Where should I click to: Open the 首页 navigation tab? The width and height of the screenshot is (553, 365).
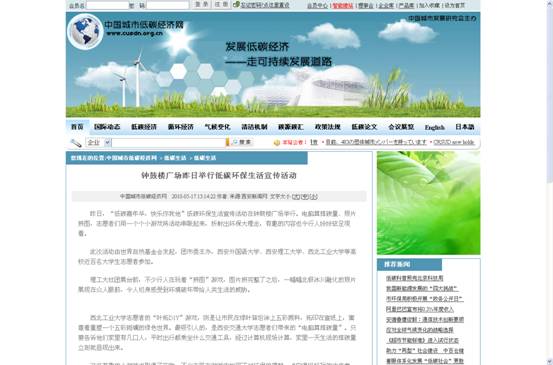[77, 127]
